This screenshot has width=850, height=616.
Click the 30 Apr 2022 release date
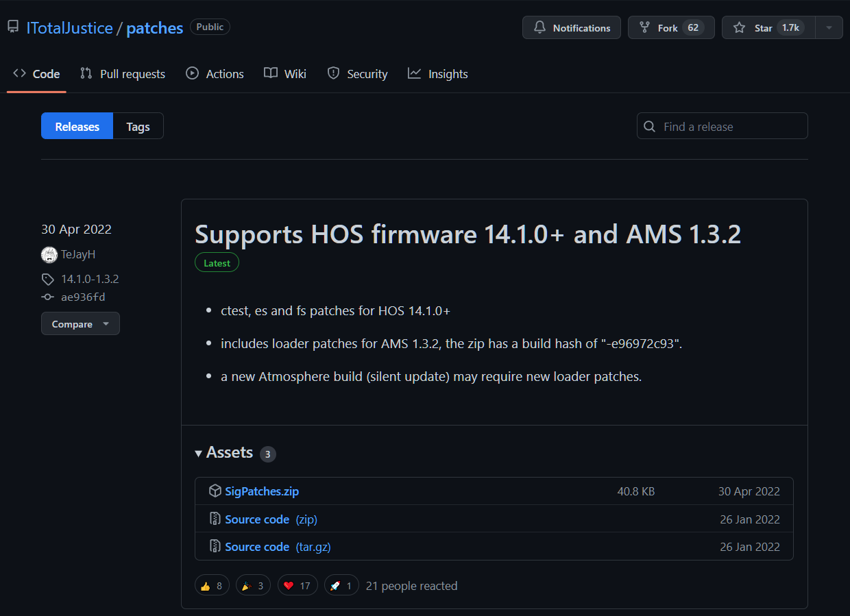[x=76, y=229]
